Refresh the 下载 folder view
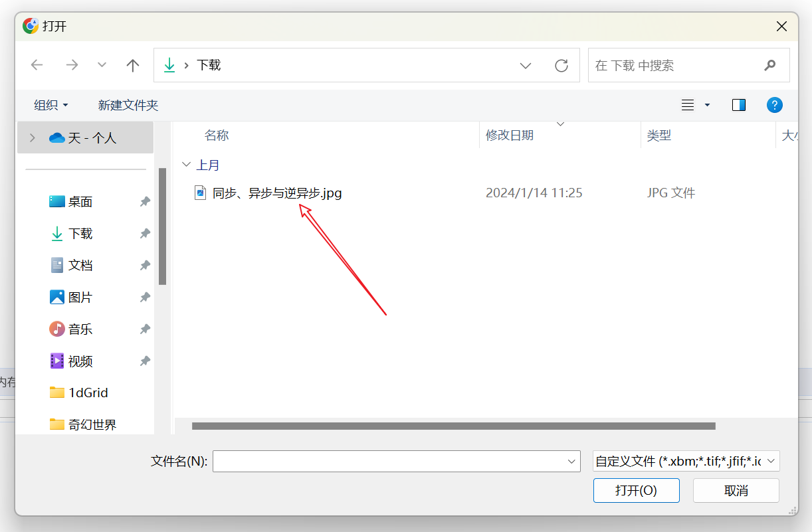The image size is (812, 532). click(x=561, y=65)
